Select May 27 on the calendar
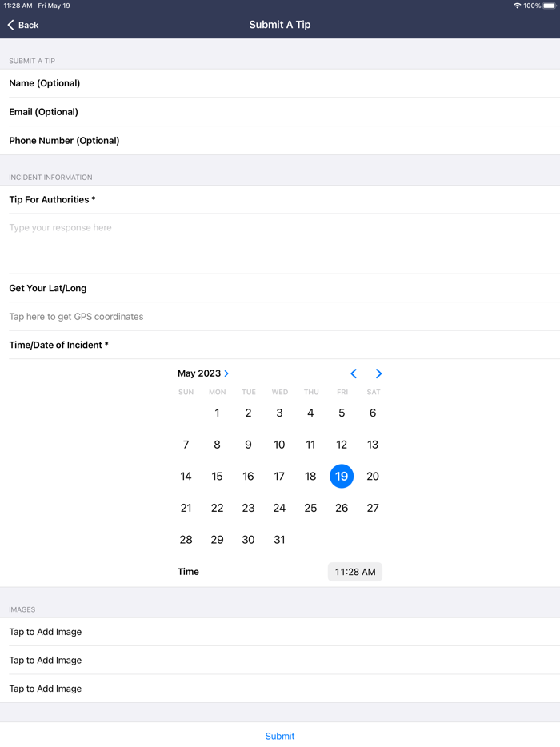This screenshot has width=560, height=747. pyautogui.click(x=373, y=509)
